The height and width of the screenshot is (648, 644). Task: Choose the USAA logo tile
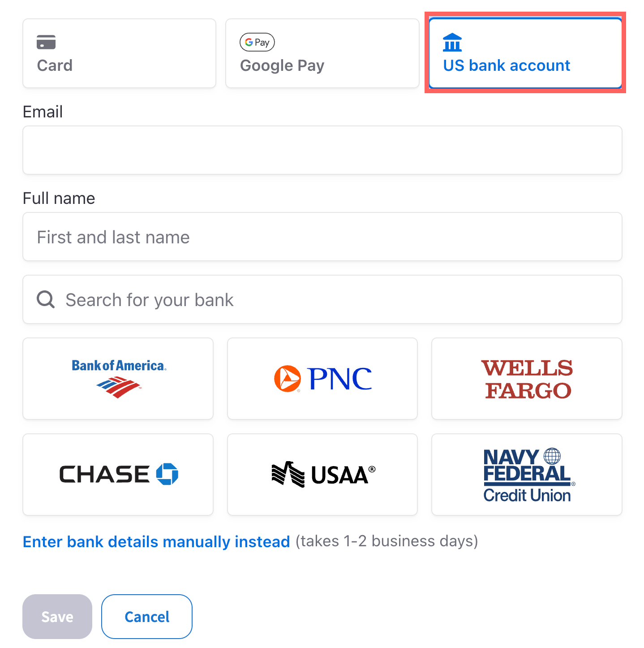(322, 475)
